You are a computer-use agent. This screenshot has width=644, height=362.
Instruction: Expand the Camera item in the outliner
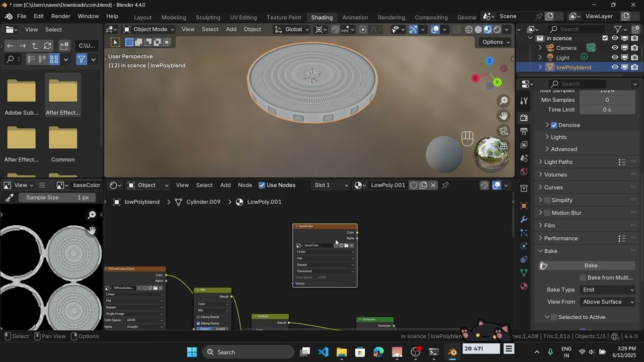pos(540,48)
